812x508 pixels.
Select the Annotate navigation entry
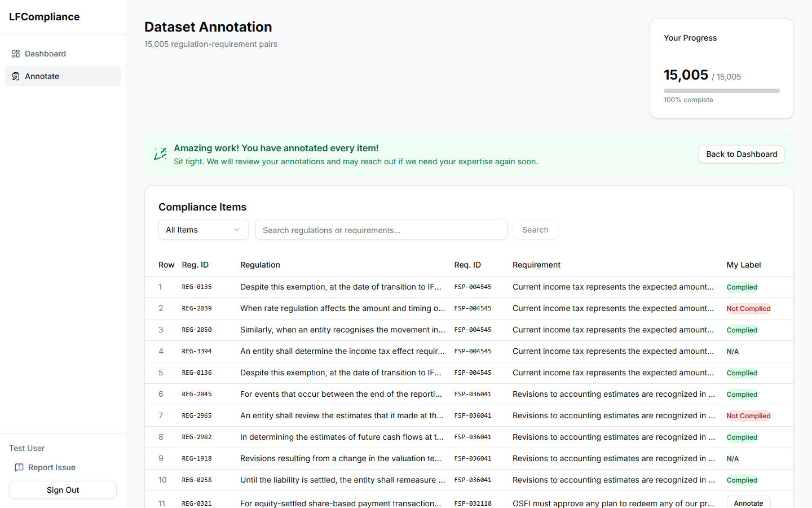[42, 76]
